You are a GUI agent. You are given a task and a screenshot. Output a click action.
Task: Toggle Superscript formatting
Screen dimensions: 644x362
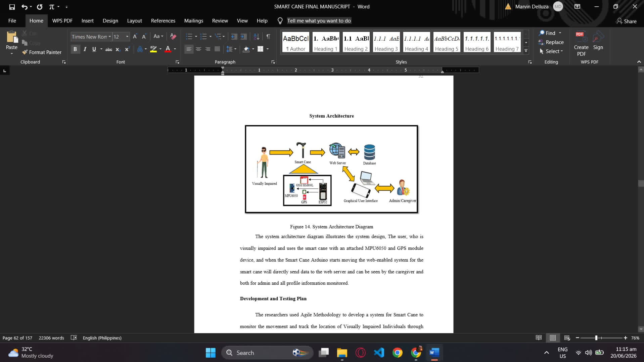tap(127, 49)
